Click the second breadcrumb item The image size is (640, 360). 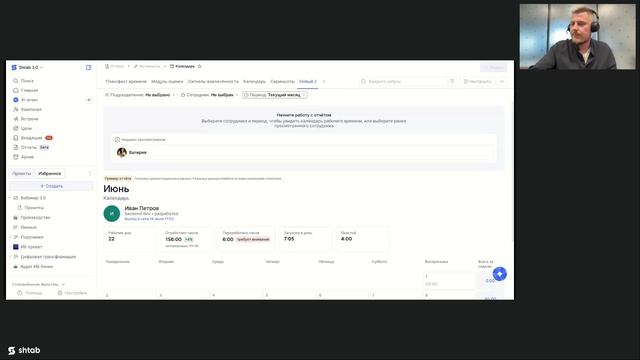click(147, 66)
